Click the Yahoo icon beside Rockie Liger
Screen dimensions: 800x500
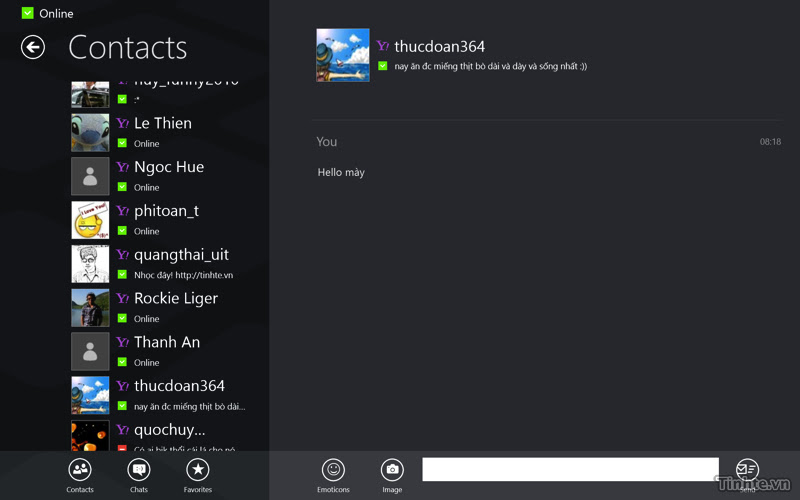(x=122, y=298)
